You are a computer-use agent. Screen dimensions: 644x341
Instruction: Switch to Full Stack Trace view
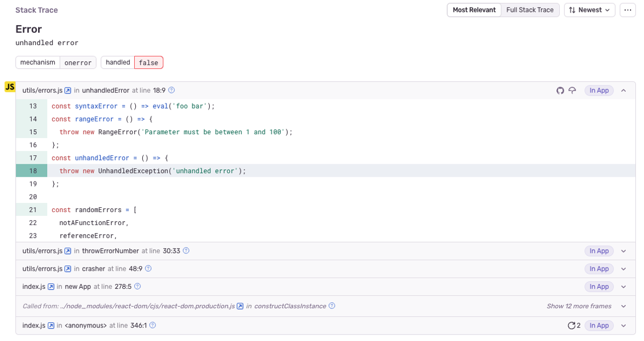point(530,10)
